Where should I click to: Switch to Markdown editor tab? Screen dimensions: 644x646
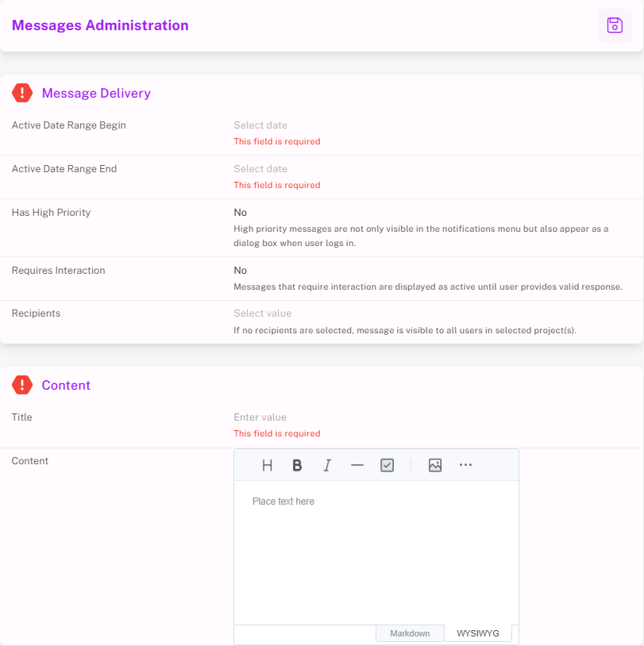[x=410, y=633]
